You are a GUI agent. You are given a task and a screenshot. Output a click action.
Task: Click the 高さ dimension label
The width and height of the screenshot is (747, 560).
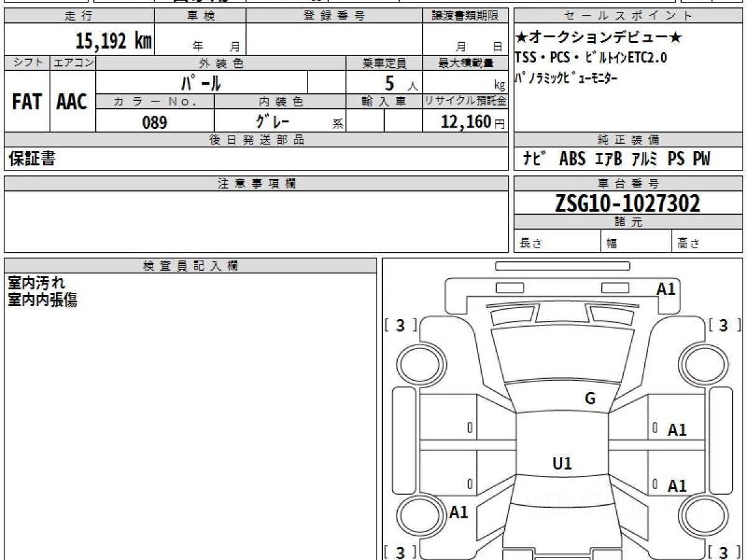pos(688,244)
